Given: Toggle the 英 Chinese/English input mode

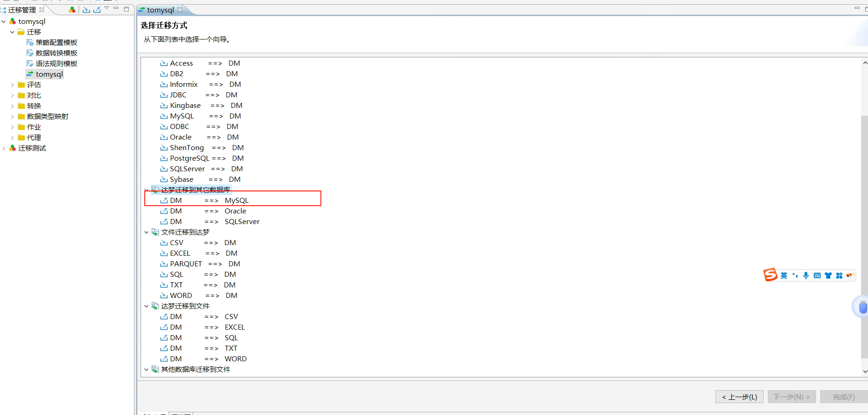Looking at the screenshot, I should (784, 275).
